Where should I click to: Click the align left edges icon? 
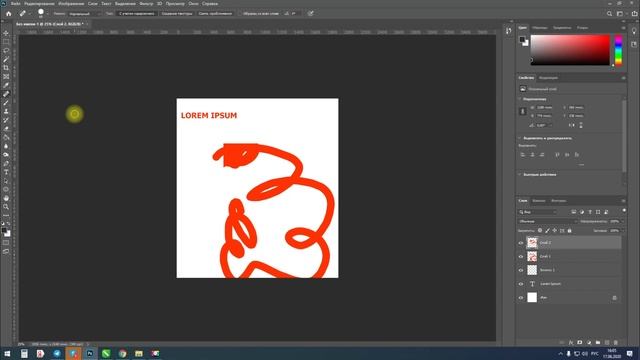(523, 155)
